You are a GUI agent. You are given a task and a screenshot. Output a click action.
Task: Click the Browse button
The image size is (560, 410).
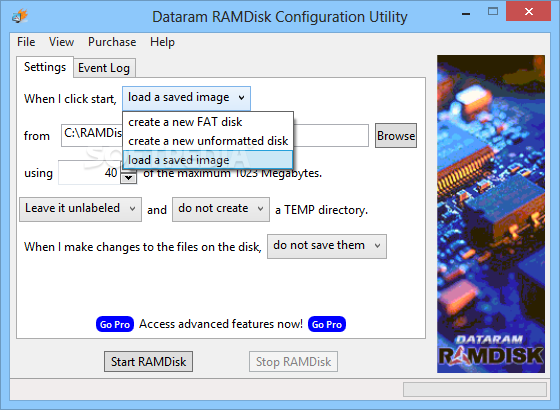(x=396, y=136)
